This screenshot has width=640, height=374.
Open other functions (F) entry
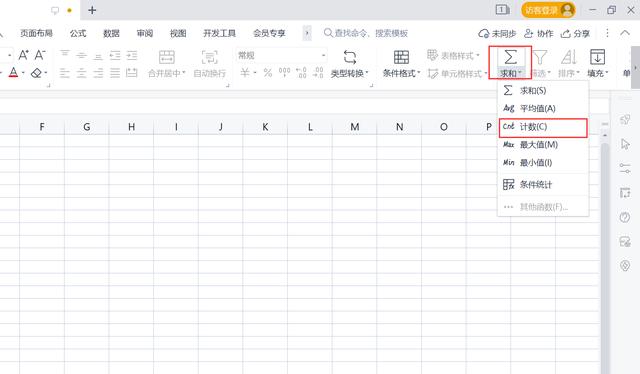click(543, 207)
